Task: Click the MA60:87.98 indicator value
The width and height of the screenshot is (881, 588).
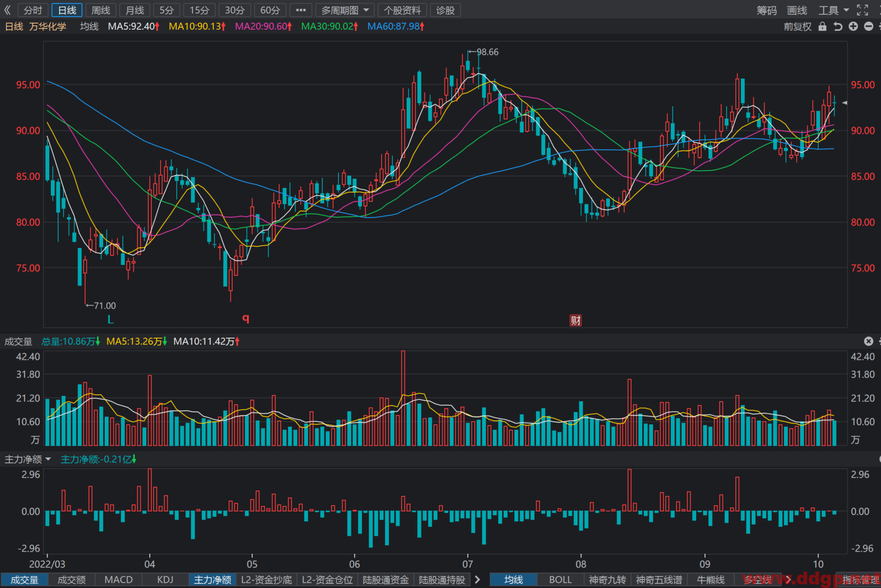Action: [x=396, y=26]
